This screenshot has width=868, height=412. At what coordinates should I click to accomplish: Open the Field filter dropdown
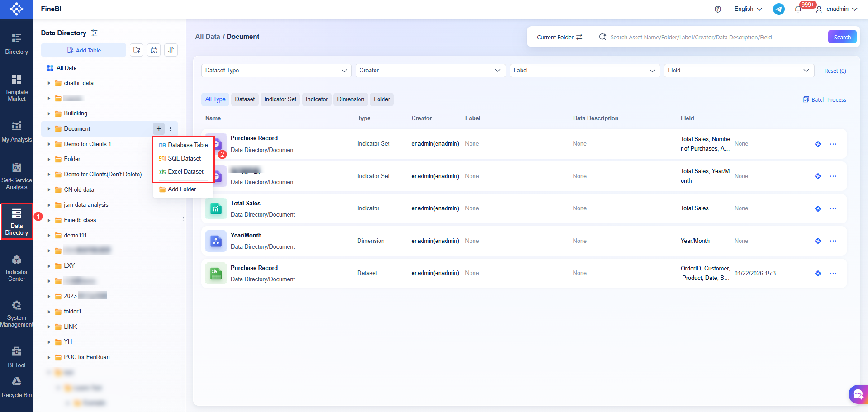click(739, 71)
